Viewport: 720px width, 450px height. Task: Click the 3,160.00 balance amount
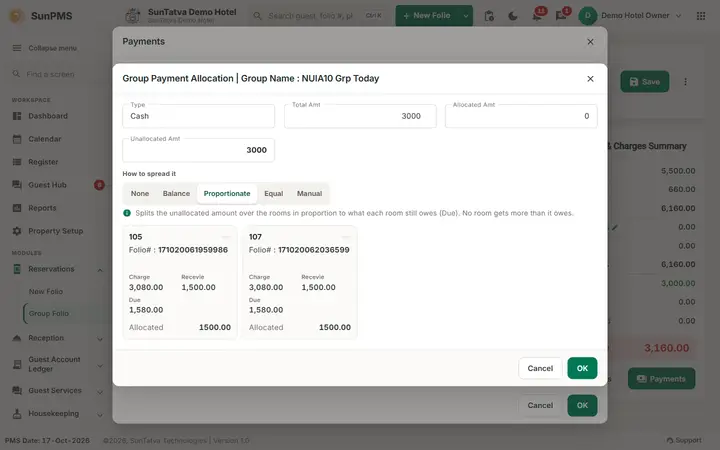(x=666, y=348)
